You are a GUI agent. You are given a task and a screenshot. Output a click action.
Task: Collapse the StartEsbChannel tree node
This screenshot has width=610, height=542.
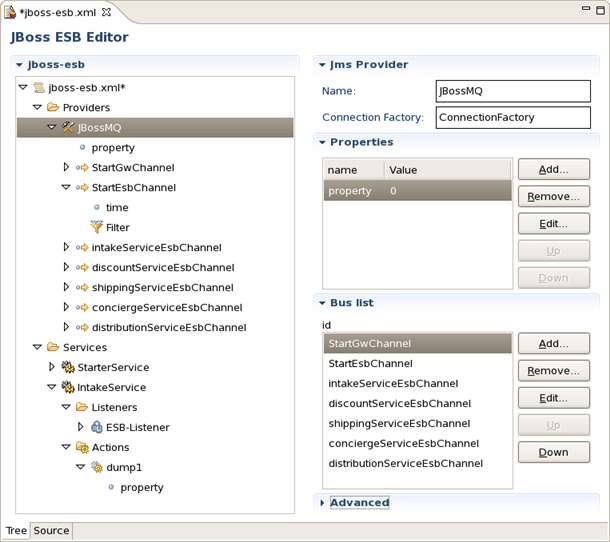click(x=66, y=188)
